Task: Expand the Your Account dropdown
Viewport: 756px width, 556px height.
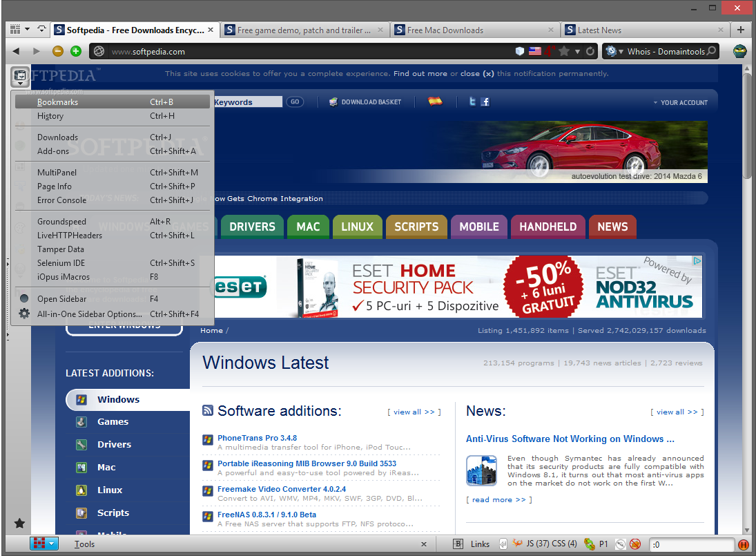Action: (680, 102)
